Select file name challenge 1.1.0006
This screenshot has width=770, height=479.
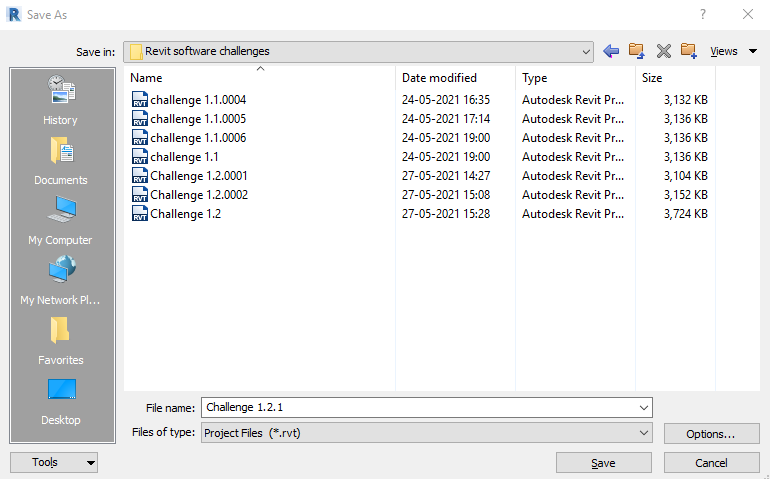(198, 138)
